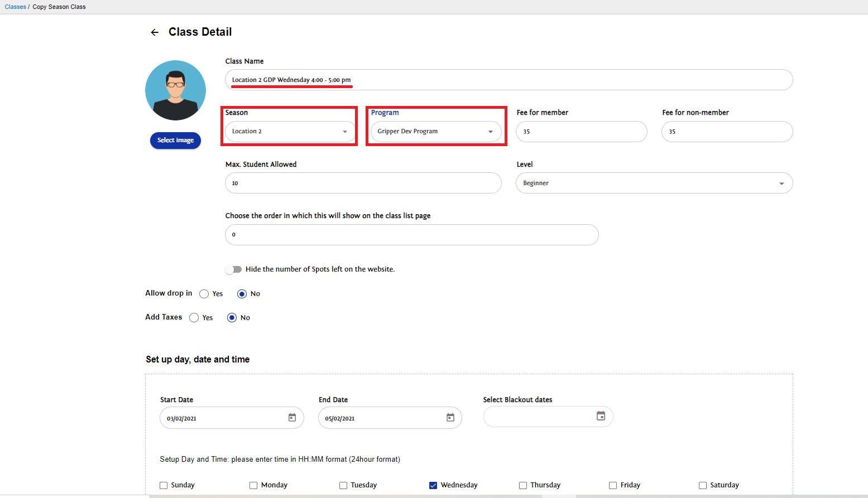
Task: Click the 'Set up day, date and time' heading
Action: pos(198,360)
